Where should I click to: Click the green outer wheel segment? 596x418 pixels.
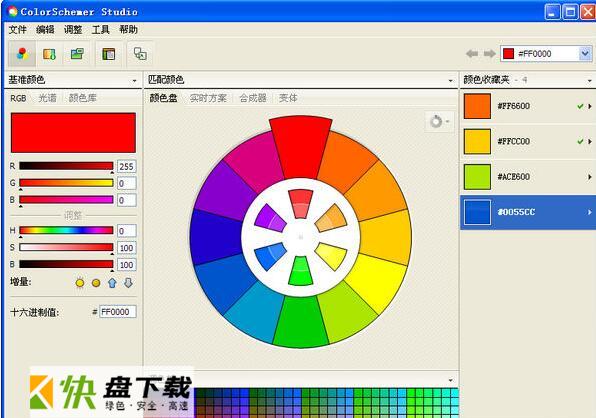click(x=300, y=321)
